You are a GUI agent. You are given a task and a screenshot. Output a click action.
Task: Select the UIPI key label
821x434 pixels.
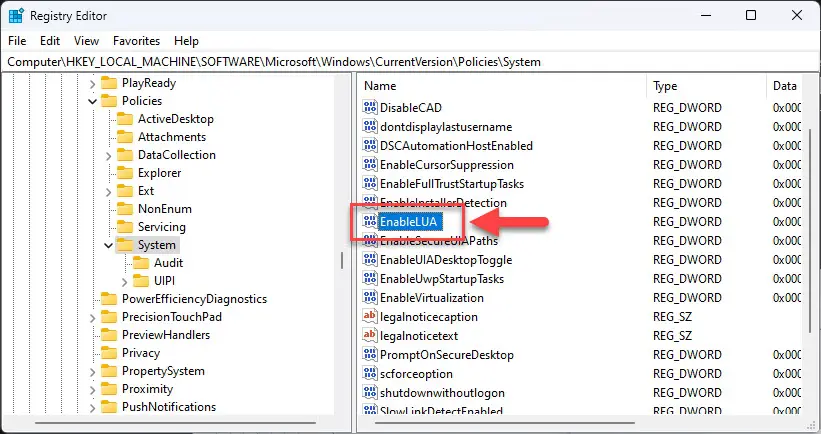click(x=164, y=281)
